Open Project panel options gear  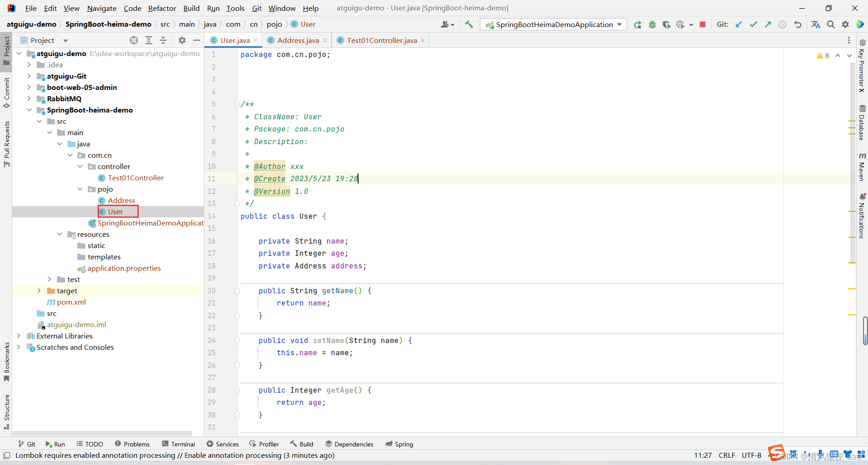pos(182,40)
